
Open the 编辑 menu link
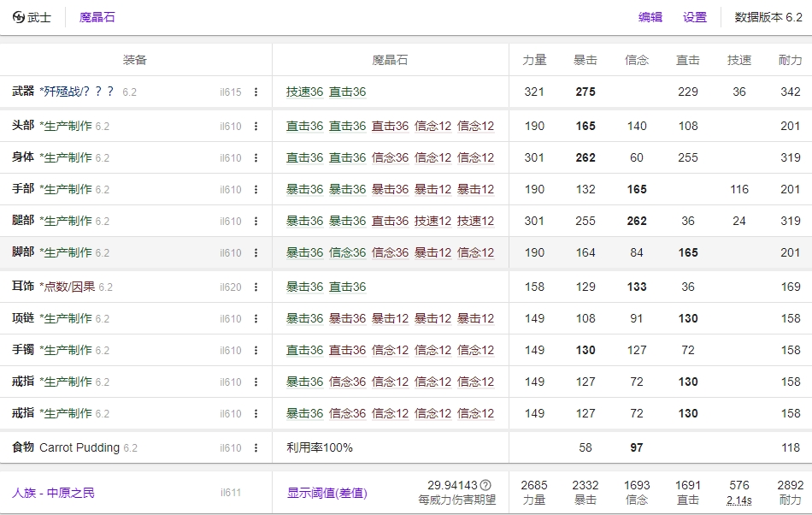pyautogui.click(x=650, y=17)
